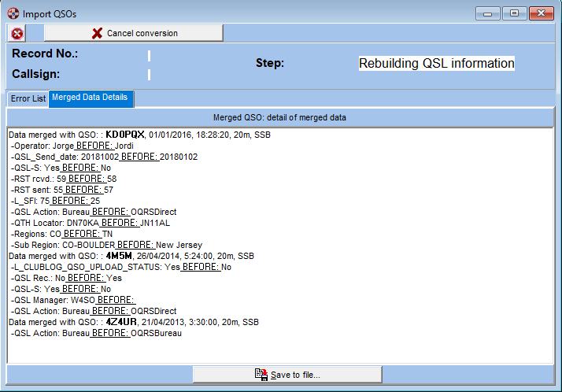The height and width of the screenshot is (392, 562).
Task: Switch to the Error List tab
Action: [x=28, y=98]
